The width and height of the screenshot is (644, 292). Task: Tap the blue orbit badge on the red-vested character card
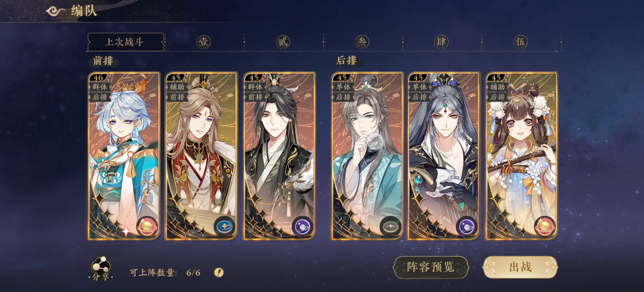pos(224,227)
